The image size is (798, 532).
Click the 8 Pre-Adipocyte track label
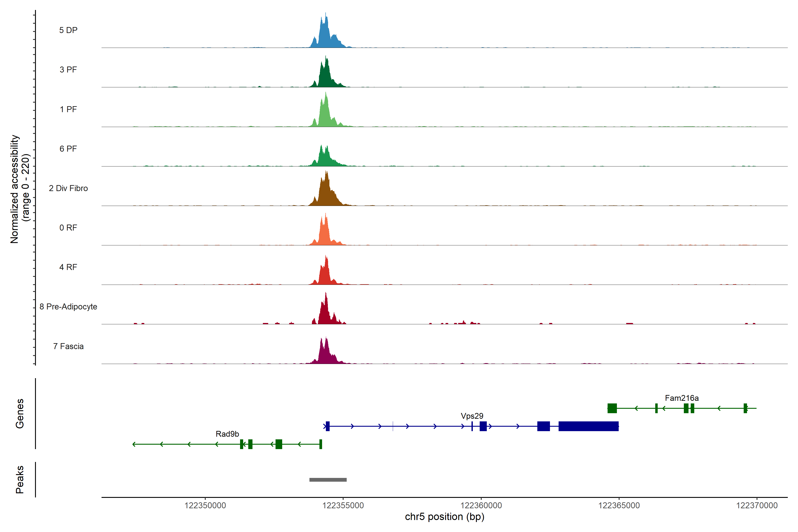(x=68, y=306)
